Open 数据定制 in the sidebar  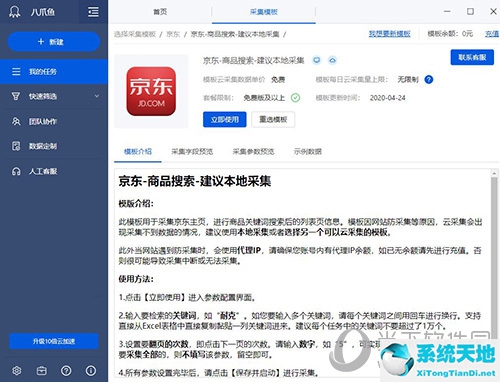coord(54,146)
